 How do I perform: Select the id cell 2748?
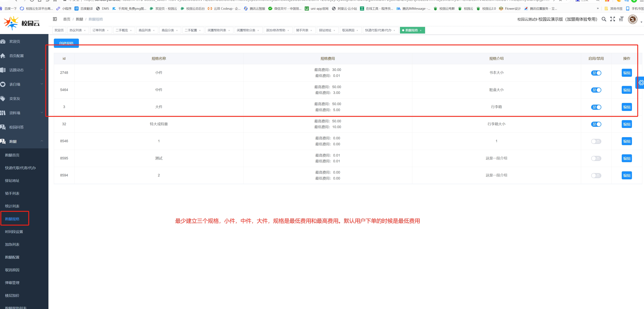tap(64, 72)
